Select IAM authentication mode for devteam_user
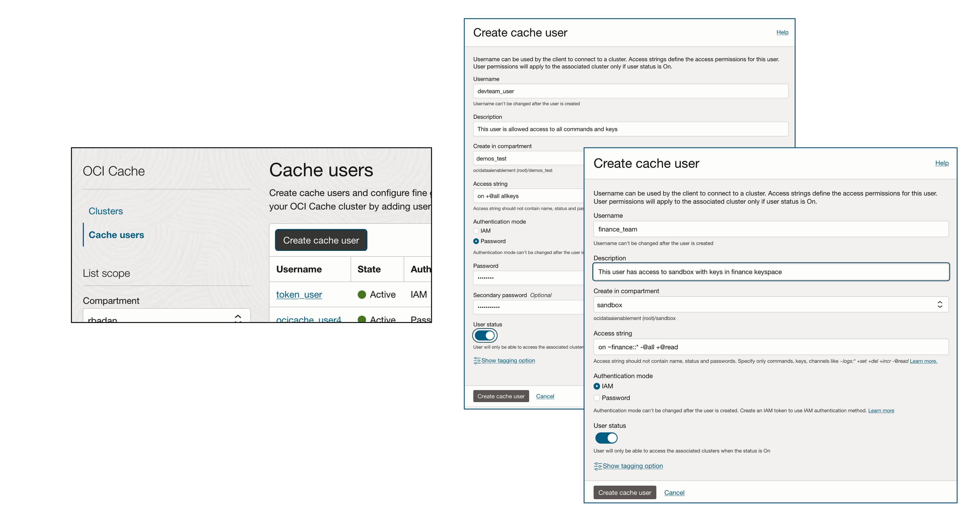This screenshot has width=980, height=520. (476, 230)
